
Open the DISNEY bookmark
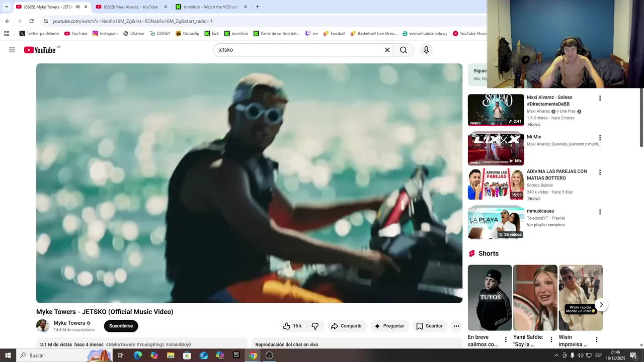(160, 34)
